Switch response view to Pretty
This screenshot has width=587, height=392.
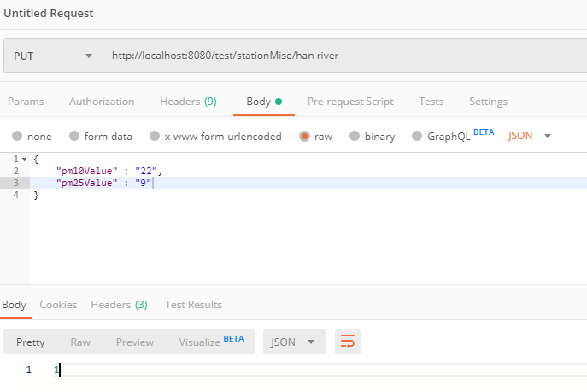pos(30,342)
